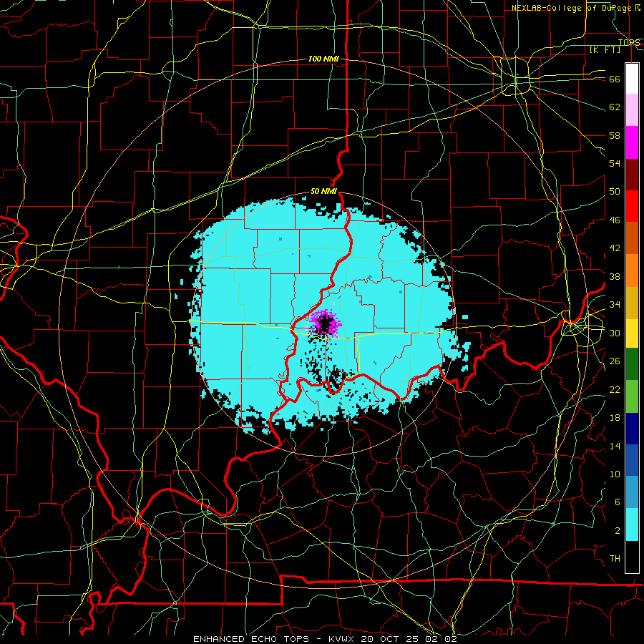Click the [K FT] units label
The width and height of the screenshot is (644, 644).
(605, 50)
